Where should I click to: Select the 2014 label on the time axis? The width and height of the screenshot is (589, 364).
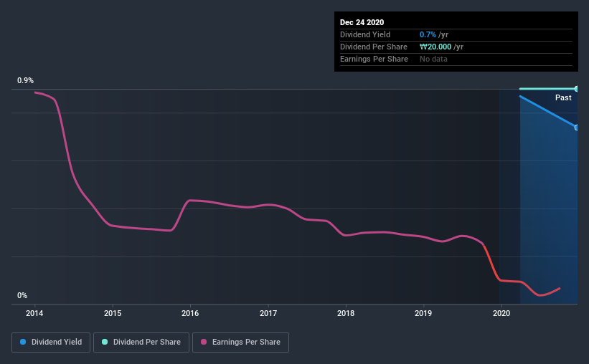pos(34,313)
